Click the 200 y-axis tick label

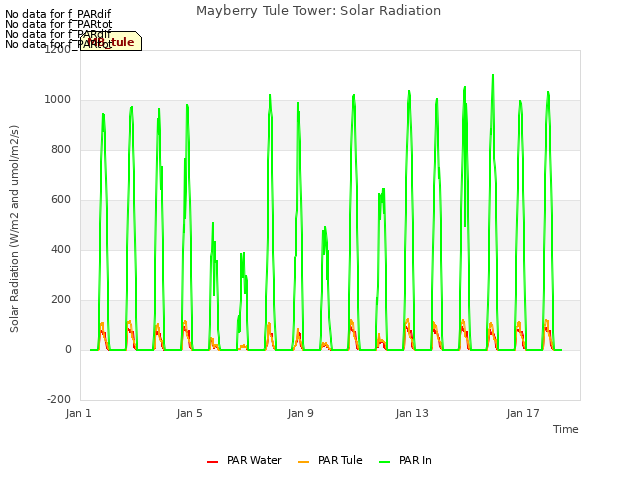click(x=61, y=300)
